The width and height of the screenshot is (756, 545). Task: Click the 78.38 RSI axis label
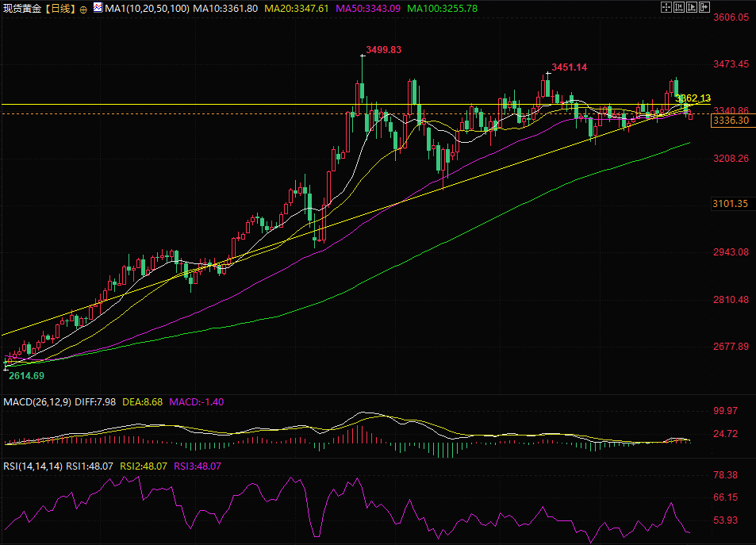(x=725, y=475)
